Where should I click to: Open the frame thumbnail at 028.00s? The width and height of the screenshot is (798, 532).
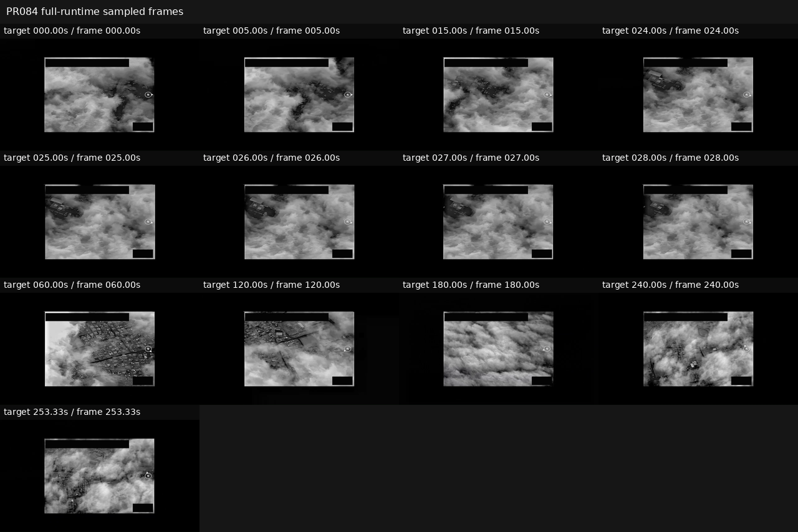coord(698,222)
